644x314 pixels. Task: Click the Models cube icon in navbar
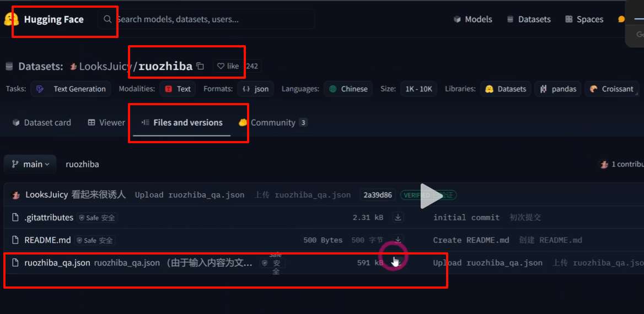(x=457, y=19)
